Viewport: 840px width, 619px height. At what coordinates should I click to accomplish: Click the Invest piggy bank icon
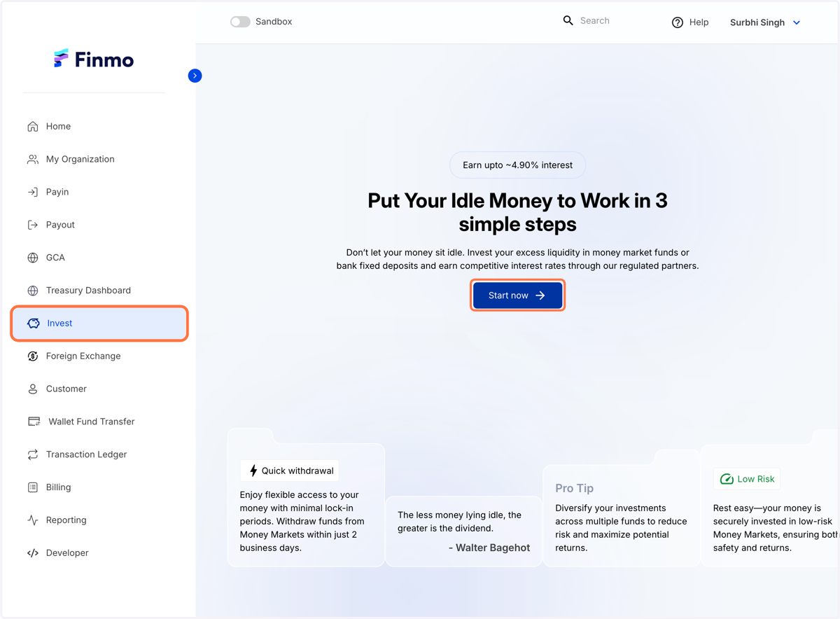[x=34, y=324]
